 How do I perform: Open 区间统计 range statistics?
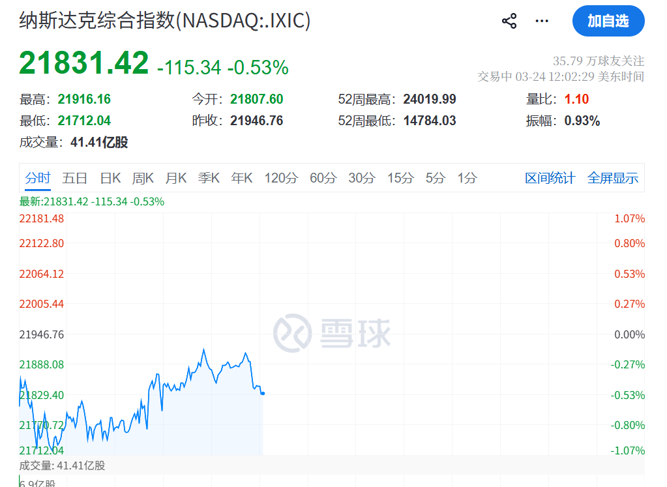click(550, 178)
